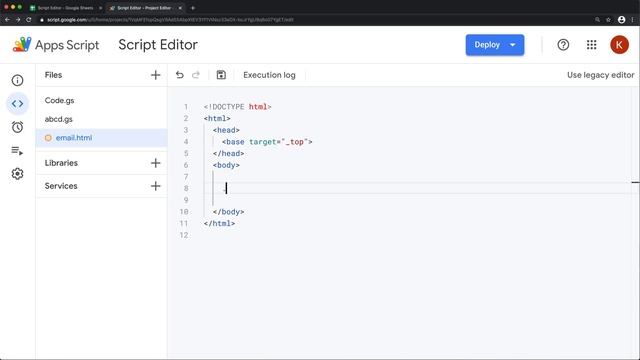
Task: Click the closing </html> tag line
Action: 220,224
